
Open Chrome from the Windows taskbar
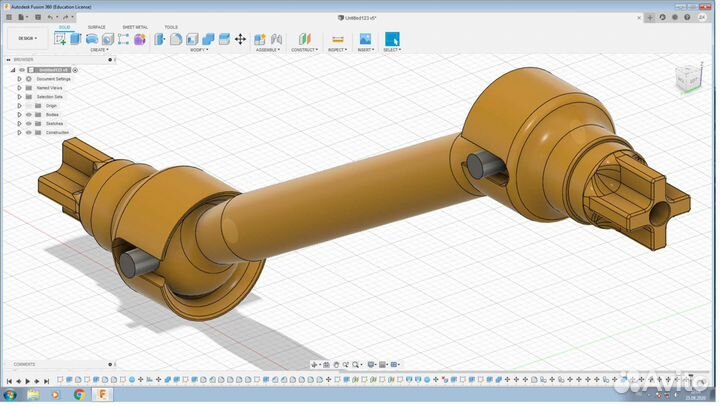click(79, 395)
